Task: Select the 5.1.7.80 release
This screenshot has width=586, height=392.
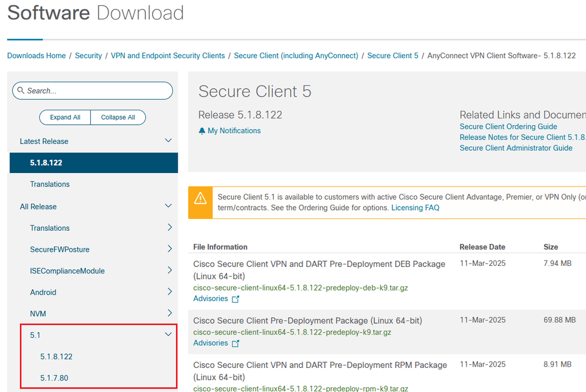Action: pyautogui.click(x=54, y=378)
